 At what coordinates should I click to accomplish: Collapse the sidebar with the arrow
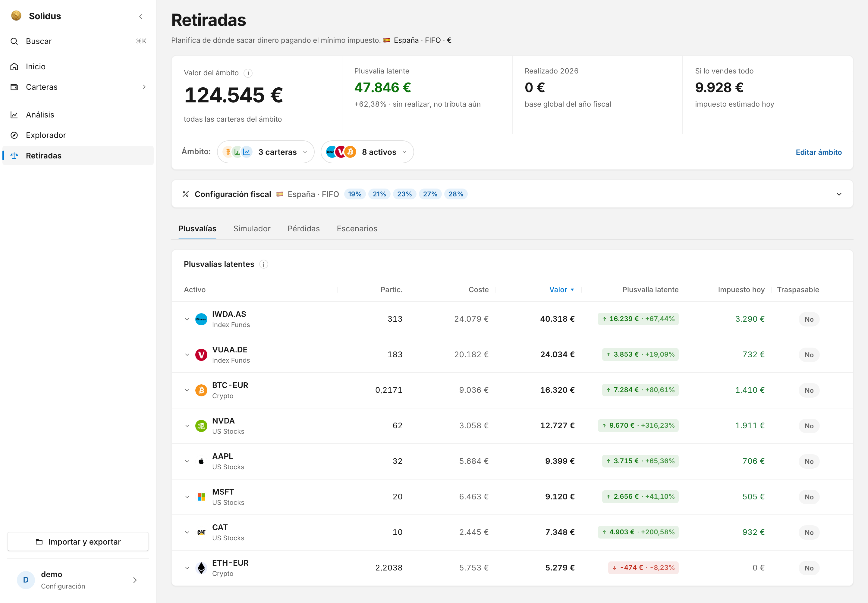[x=141, y=16]
